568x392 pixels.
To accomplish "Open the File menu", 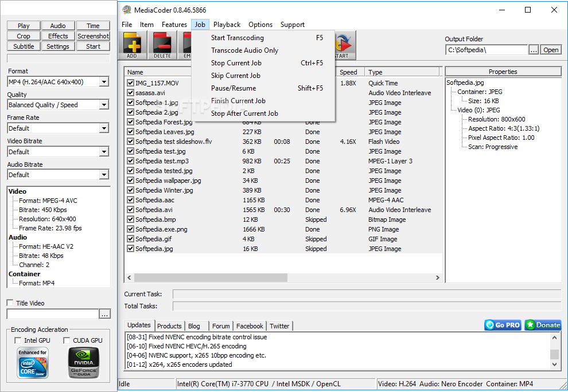I will 127,25.
